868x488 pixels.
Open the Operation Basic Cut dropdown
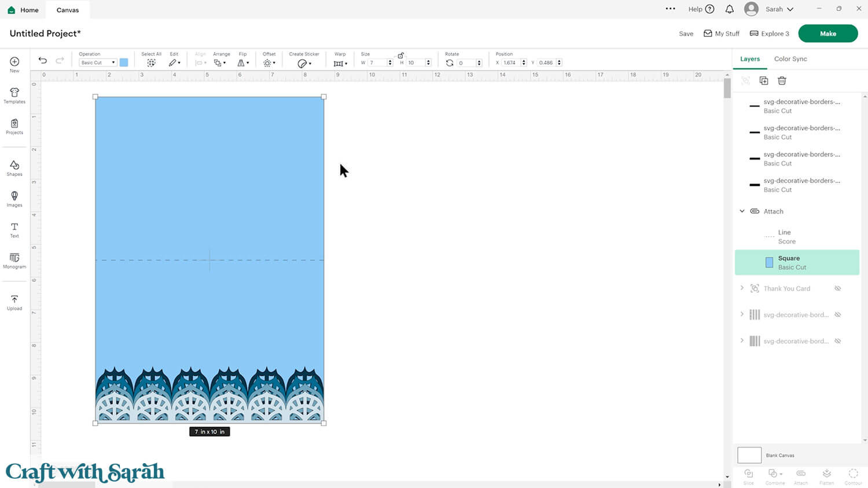(97, 63)
